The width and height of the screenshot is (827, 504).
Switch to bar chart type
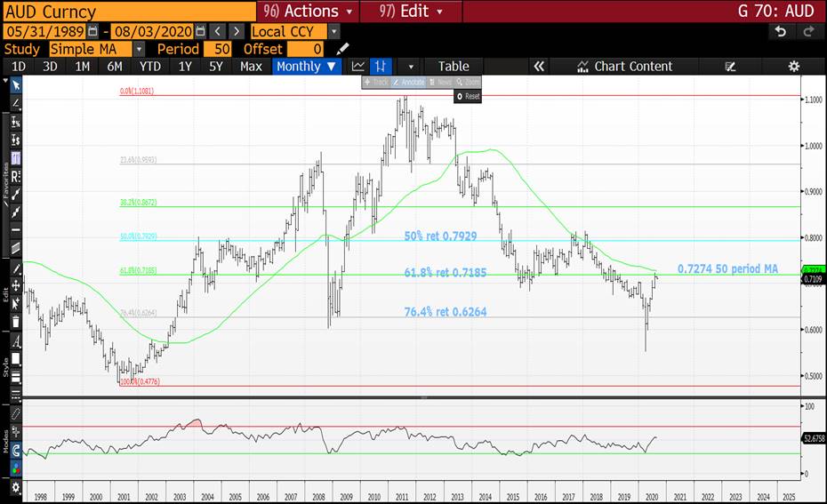pos(380,67)
